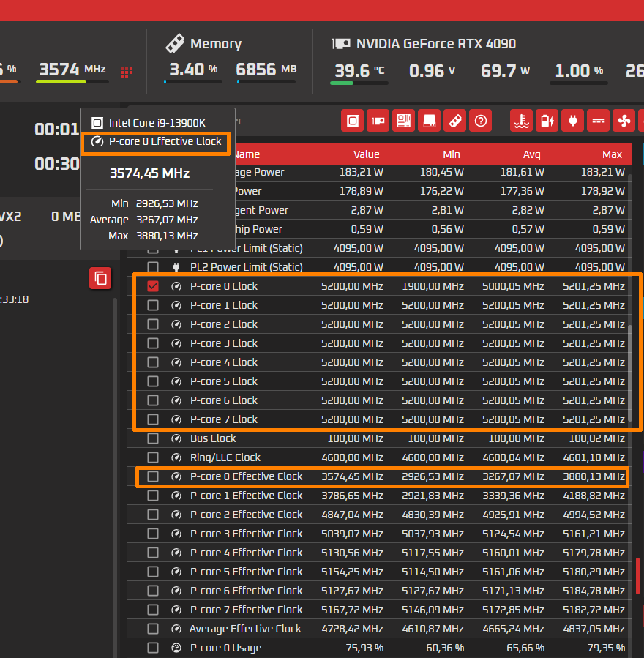Toggle the power plug sensor type filter
The image size is (644, 658).
coord(573,121)
